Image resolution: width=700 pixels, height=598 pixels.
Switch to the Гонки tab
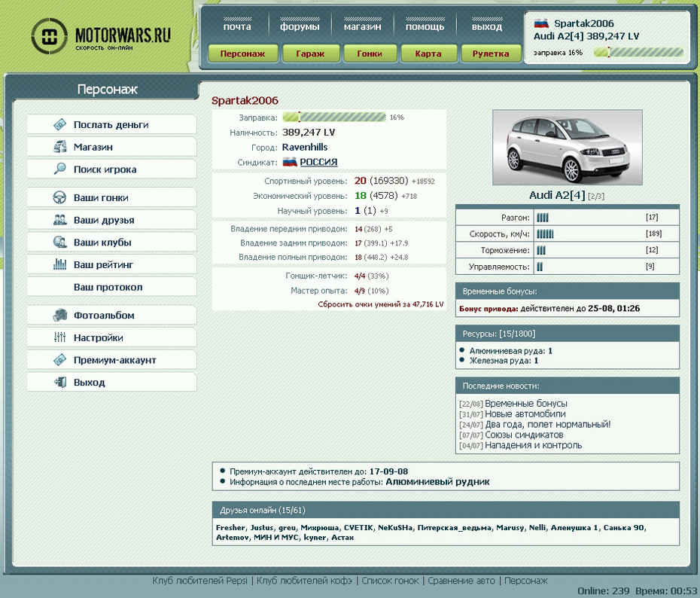tap(370, 53)
